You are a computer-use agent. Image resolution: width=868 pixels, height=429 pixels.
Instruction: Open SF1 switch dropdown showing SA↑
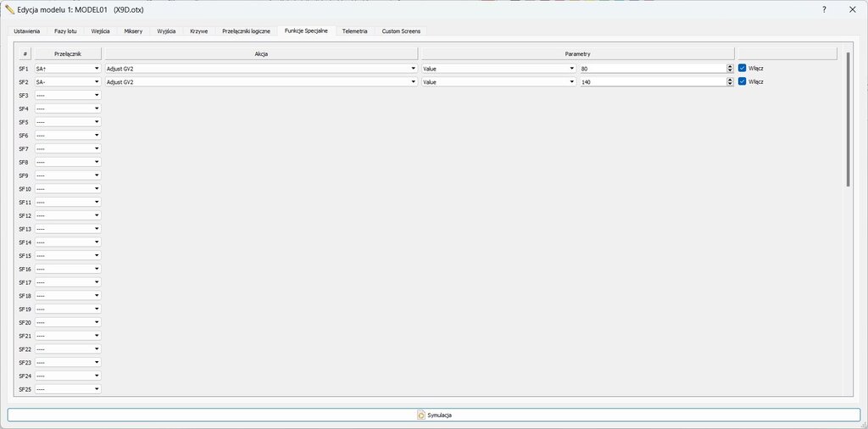(x=68, y=68)
